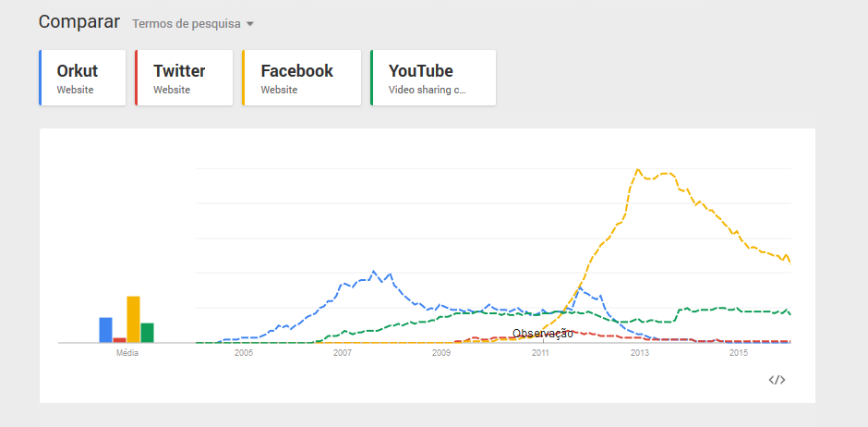This screenshot has width=868, height=427.
Task: Click the blue Orkut average bar
Action: (105, 330)
